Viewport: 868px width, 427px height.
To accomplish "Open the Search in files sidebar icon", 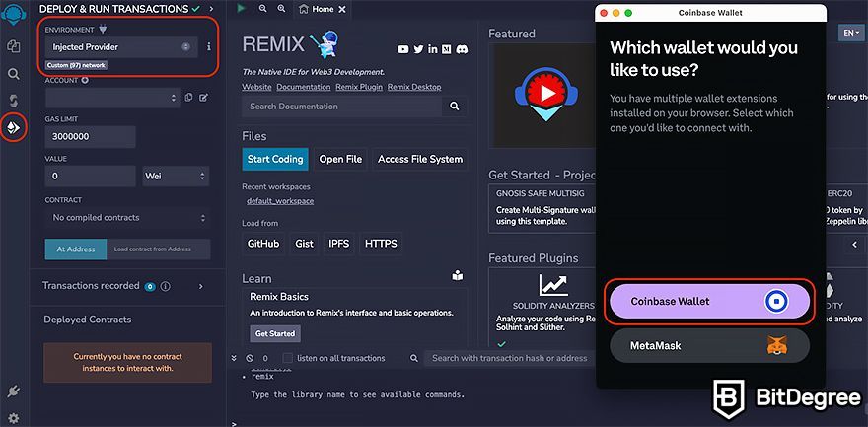I will [13, 74].
